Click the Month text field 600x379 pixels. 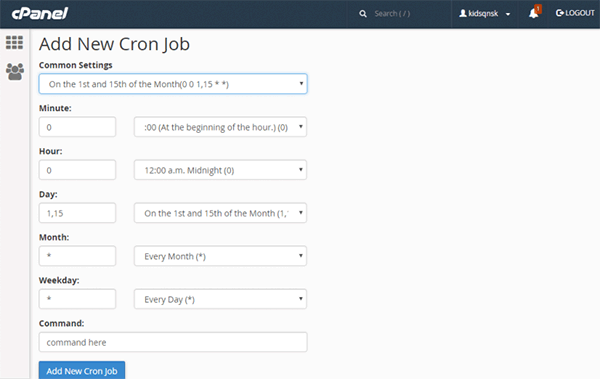click(x=77, y=256)
